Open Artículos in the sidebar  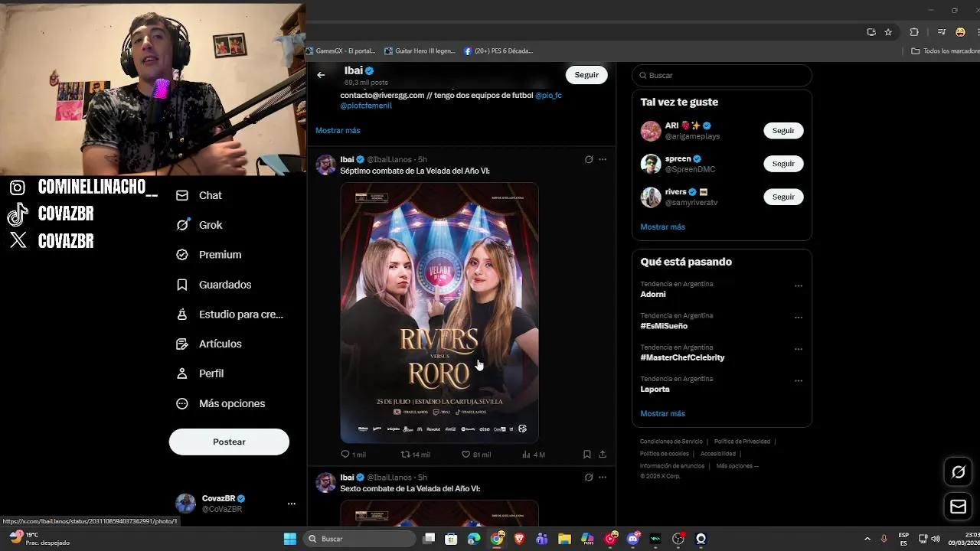208,344
